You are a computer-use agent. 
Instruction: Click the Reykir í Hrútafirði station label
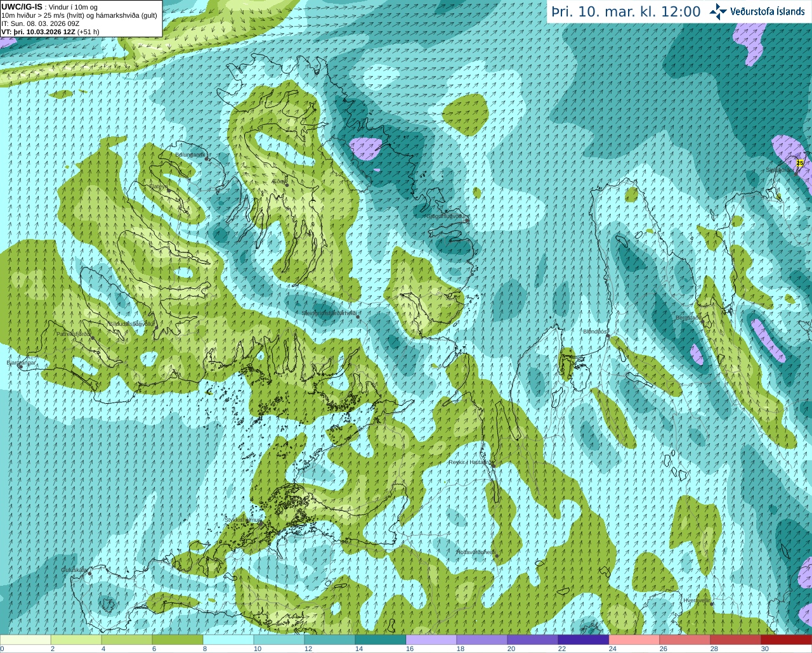coord(470,462)
